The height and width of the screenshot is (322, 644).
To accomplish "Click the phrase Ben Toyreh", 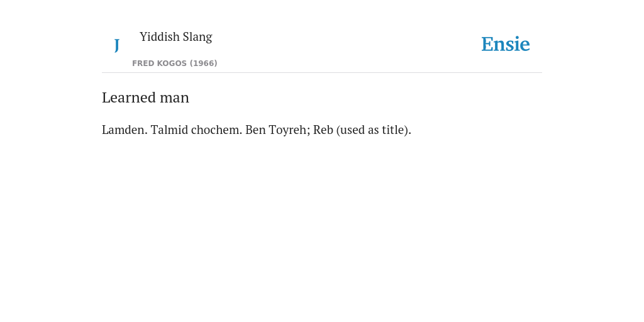I will click(x=276, y=130).
